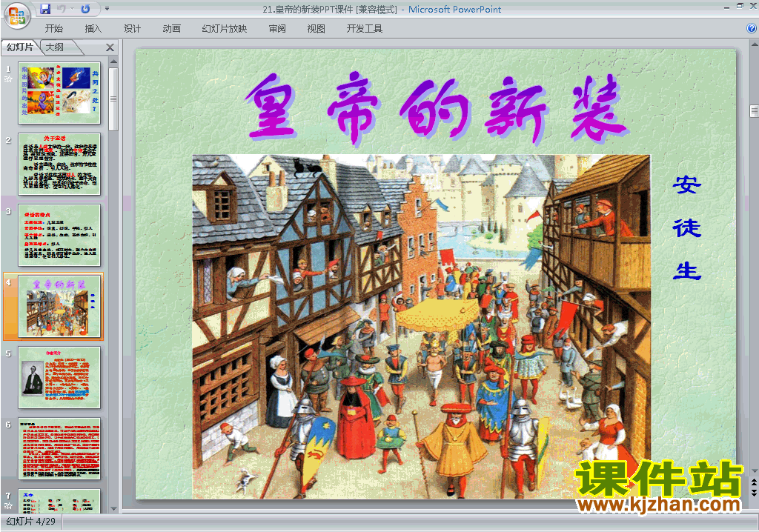Click the vertical author text 安徒生
This screenshot has width=759, height=532.
tap(687, 227)
